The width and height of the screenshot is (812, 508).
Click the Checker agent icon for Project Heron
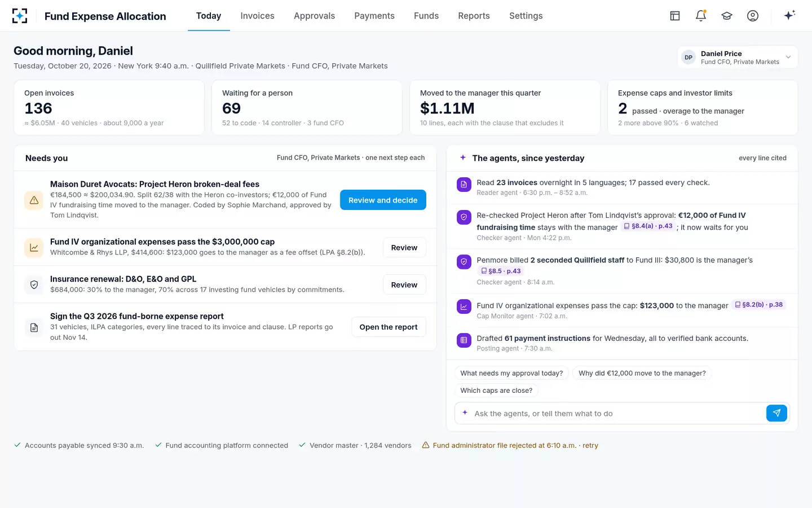[x=464, y=217]
